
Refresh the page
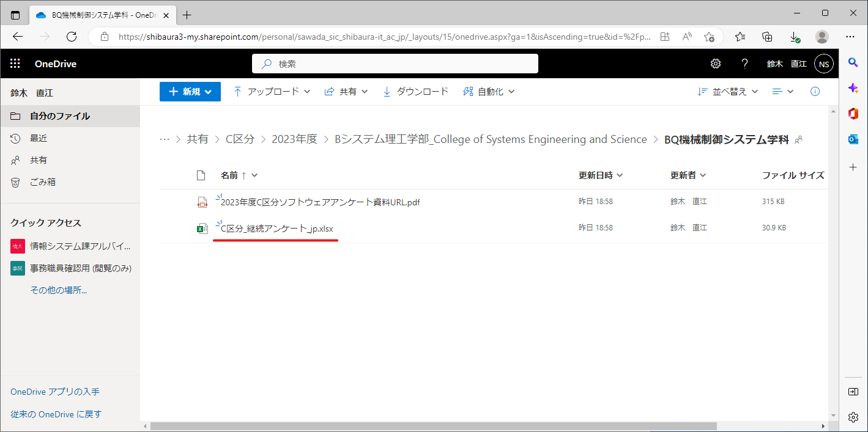click(x=72, y=37)
